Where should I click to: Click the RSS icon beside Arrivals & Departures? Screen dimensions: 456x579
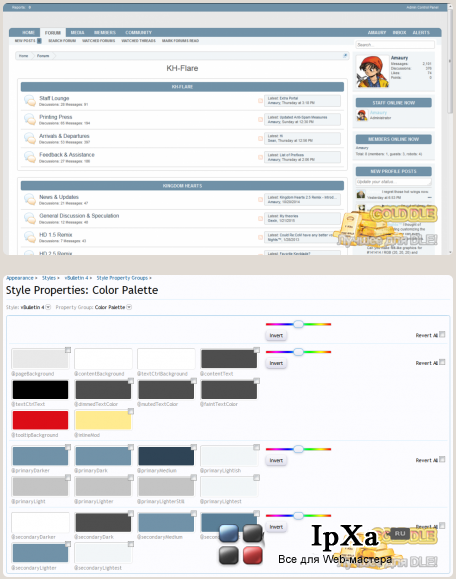[x=260, y=138]
